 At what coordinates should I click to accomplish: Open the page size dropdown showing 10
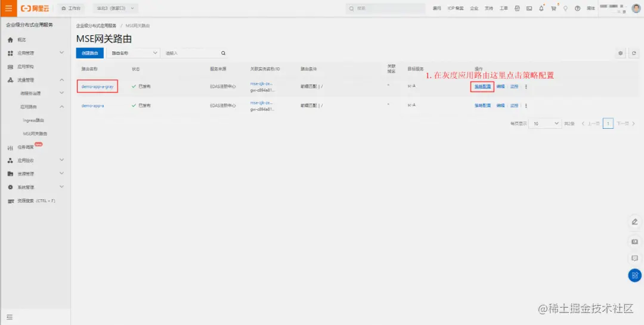click(545, 123)
